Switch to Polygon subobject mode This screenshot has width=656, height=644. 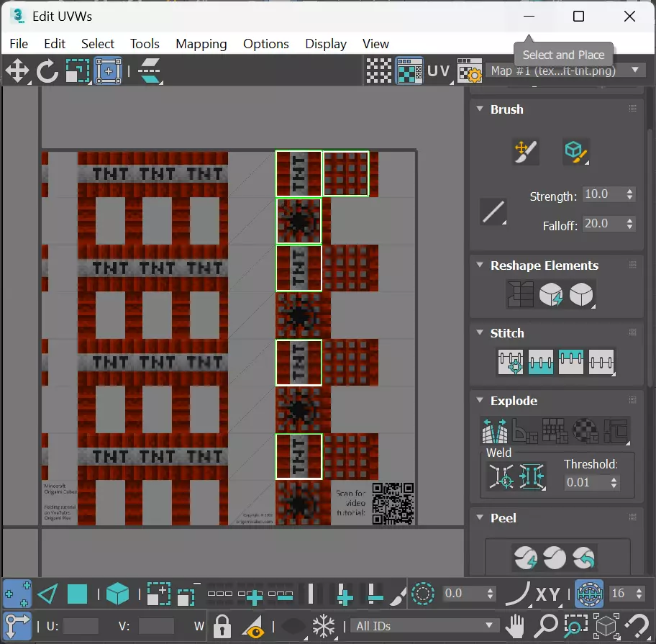tap(78, 594)
